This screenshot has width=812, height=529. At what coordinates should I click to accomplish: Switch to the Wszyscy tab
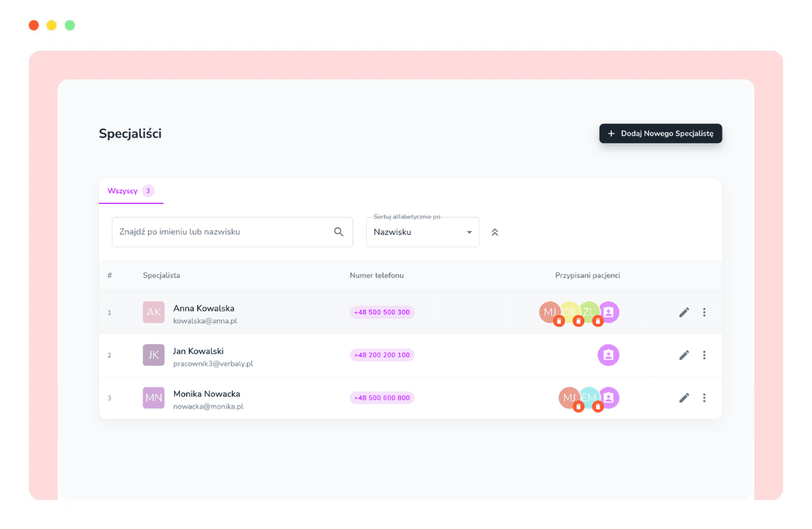click(x=131, y=191)
